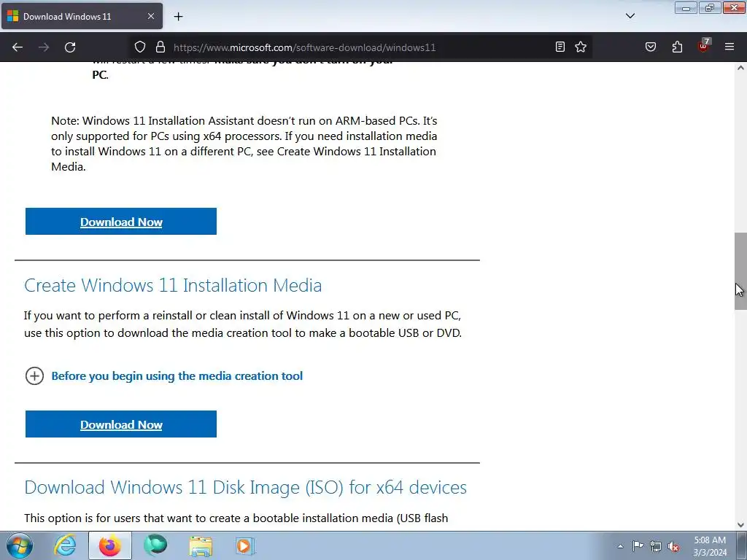
Task: Click the uBlock extension icon with badge
Action: pyautogui.click(x=704, y=46)
